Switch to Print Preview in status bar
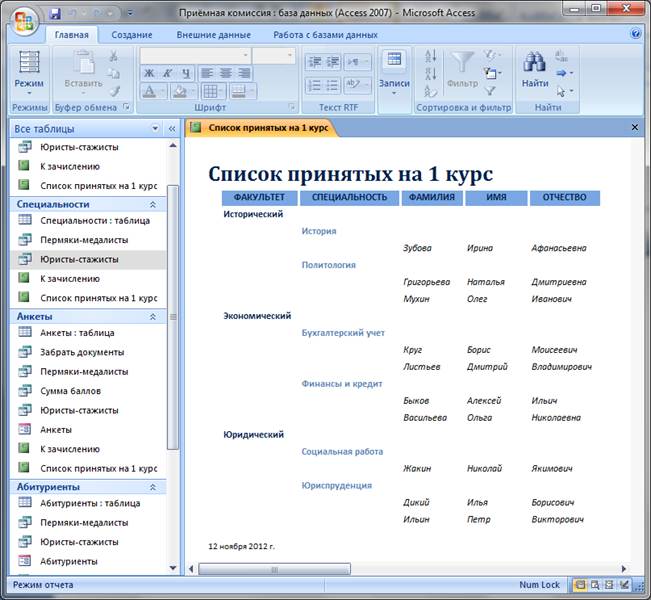651x600 pixels. (595, 585)
